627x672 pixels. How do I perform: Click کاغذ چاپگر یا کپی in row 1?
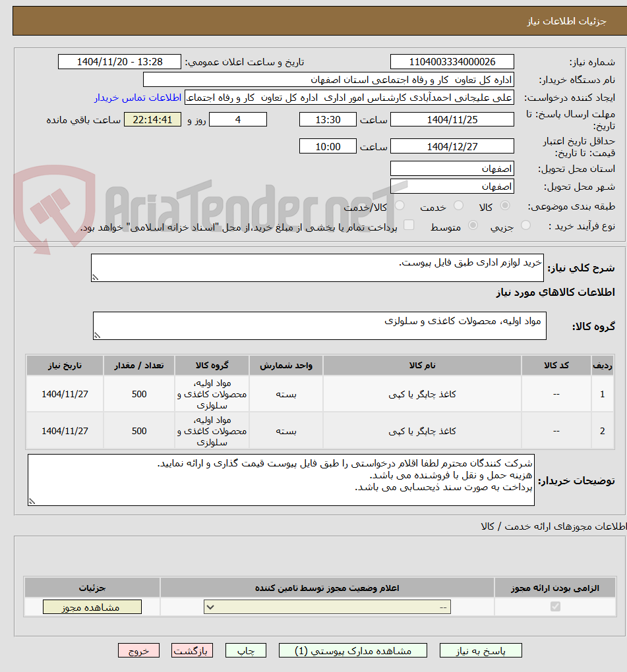click(423, 394)
